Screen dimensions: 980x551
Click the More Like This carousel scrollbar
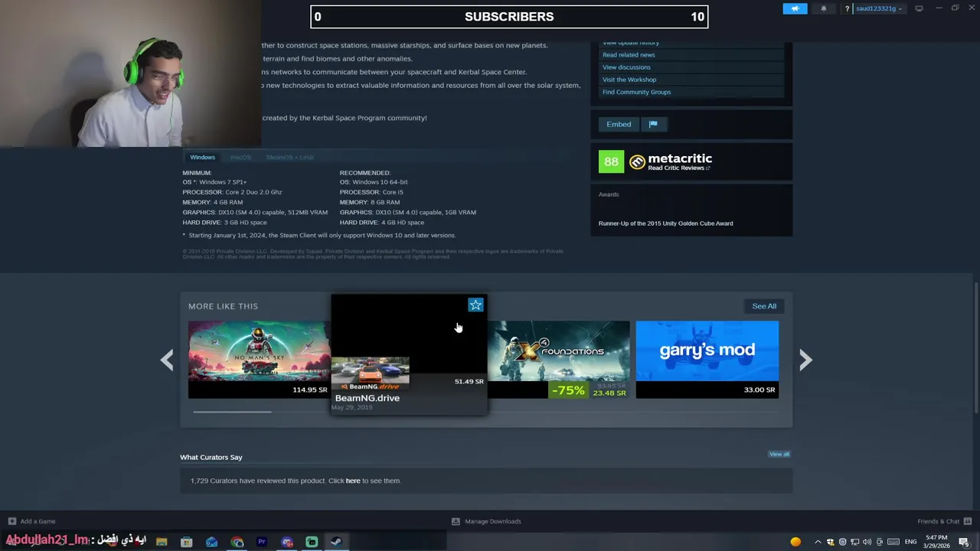(x=232, y=412)
